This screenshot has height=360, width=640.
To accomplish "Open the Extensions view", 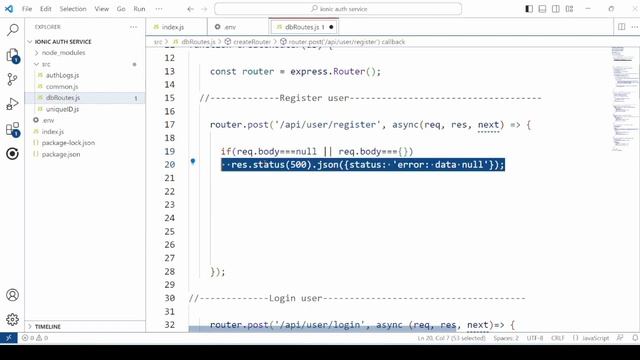I will [x=13, y=129].
